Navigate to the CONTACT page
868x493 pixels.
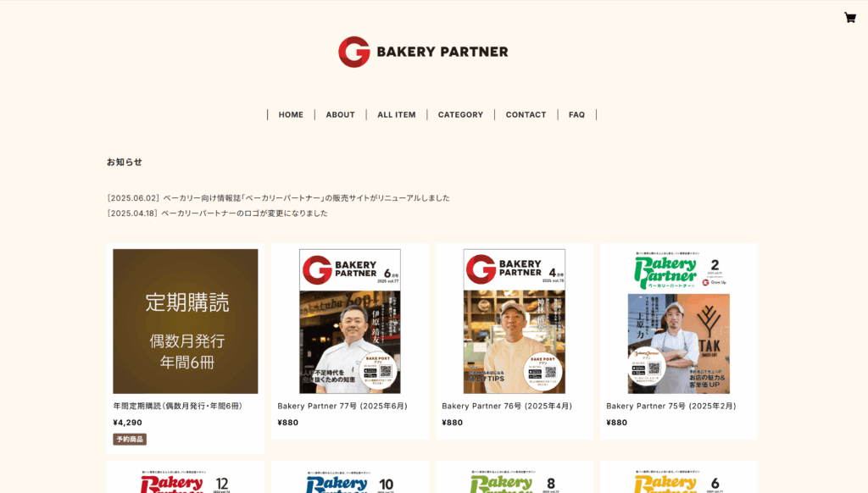click(526, 114)
